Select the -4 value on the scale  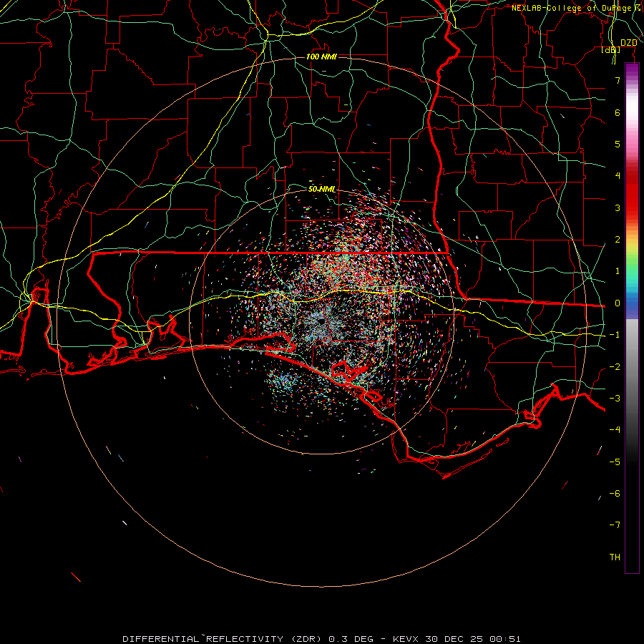[x=615, y=430]
